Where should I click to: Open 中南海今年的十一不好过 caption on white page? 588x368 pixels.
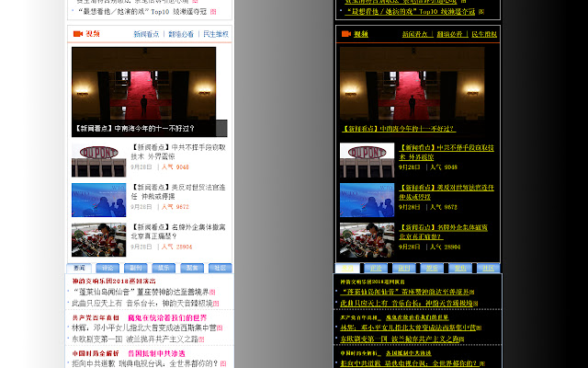[x=134, y=129]
